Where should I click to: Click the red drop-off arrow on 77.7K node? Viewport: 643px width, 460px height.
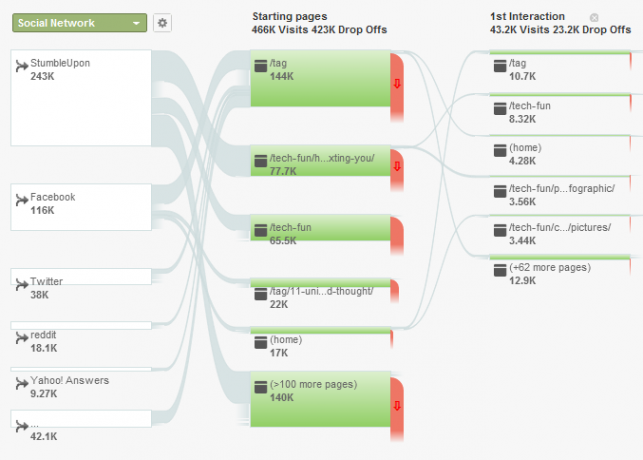coord(397,166)
